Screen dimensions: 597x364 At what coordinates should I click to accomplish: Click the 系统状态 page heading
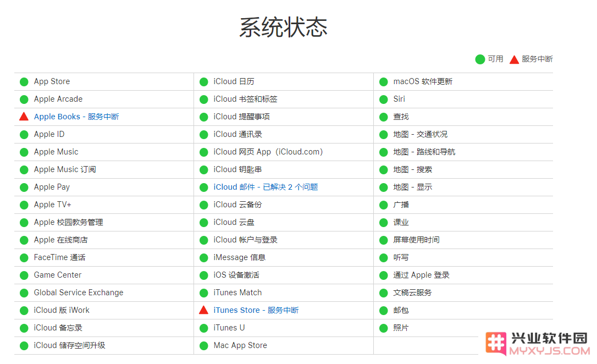point(284,27)
